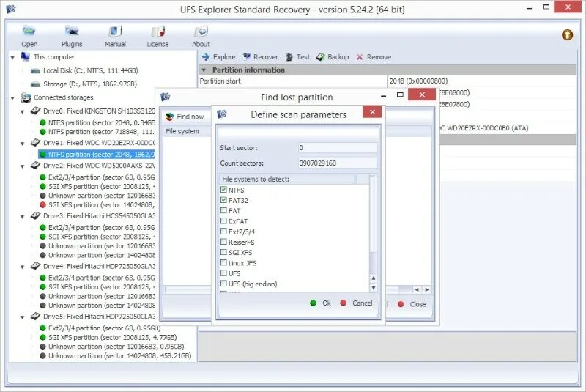
Task: Collapse the Partition information section
Action: (x=204, y=70)
